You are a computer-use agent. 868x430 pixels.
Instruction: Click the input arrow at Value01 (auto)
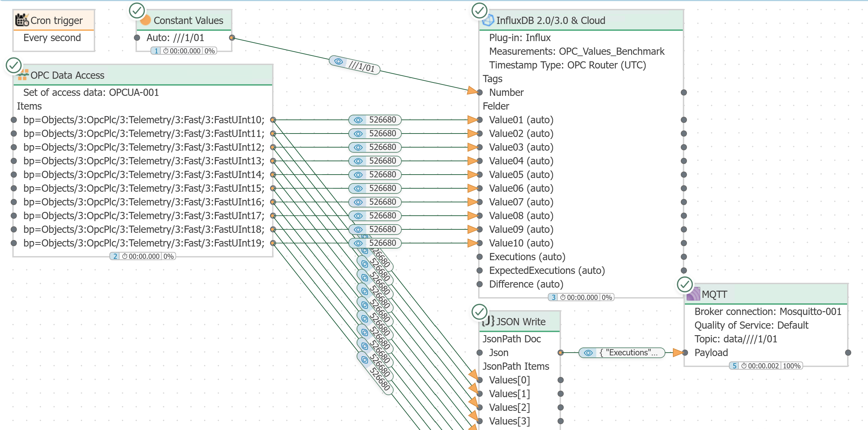pyautogui.click(x=473, y=120)
